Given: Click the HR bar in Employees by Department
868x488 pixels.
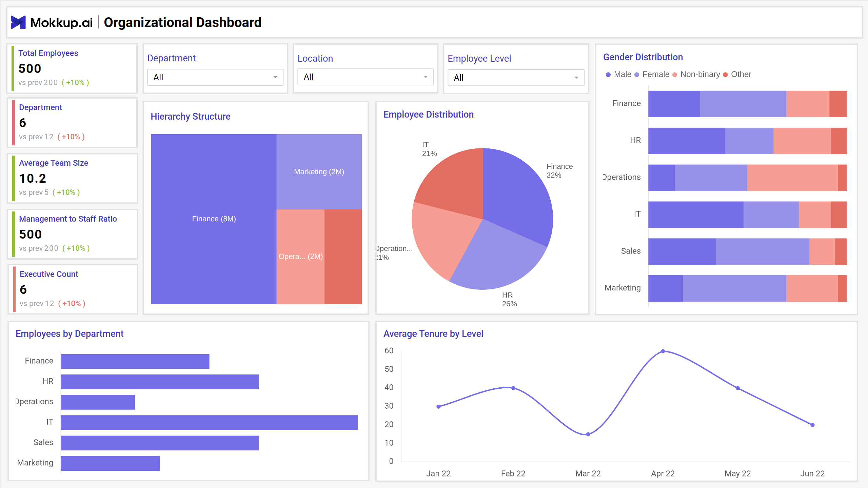Looking at the screenshot, I should pyautogui.click(x=160, y=382).
